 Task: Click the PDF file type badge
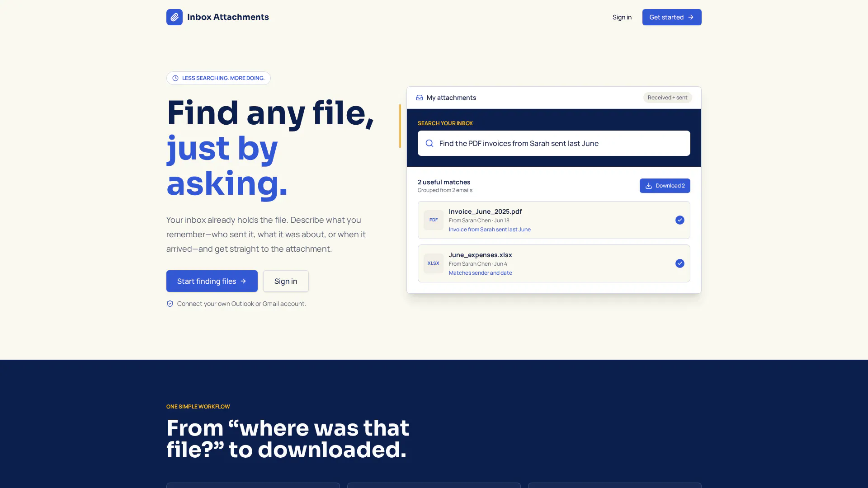(x=434, y=220)
